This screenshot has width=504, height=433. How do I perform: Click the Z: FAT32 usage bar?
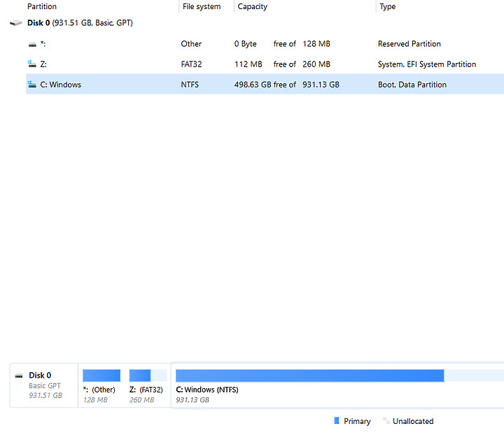(148, 376)
